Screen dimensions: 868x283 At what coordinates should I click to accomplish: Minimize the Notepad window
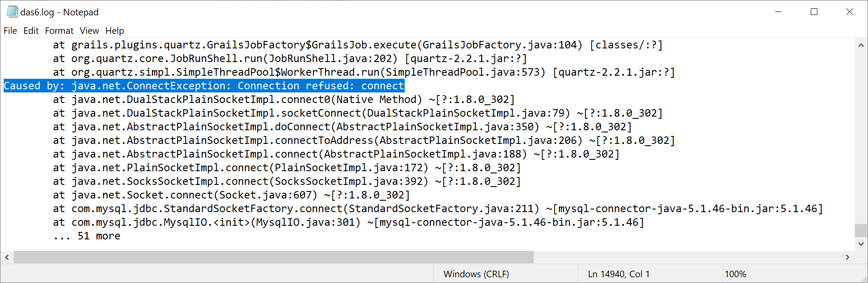(x=779, y=12)
